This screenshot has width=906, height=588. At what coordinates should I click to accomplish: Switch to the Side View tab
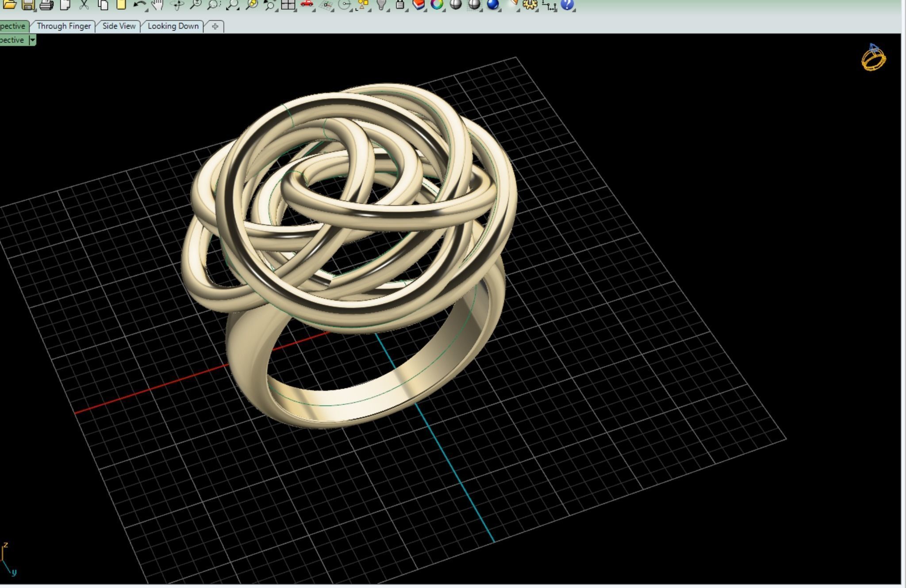pos(119,26)
